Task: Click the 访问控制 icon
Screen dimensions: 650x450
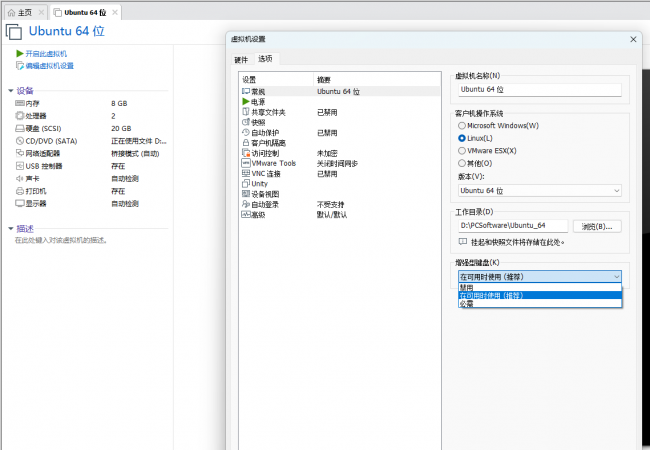Action: click(246, 153)
